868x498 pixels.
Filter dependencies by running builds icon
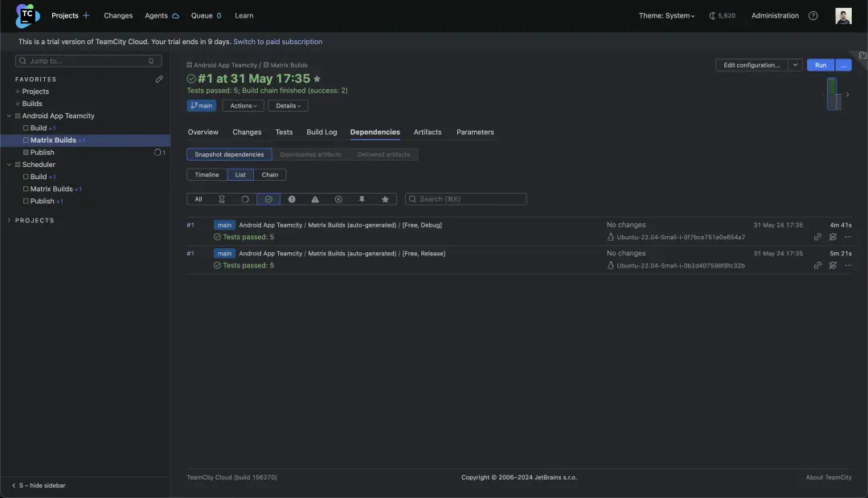pos(244,199)
